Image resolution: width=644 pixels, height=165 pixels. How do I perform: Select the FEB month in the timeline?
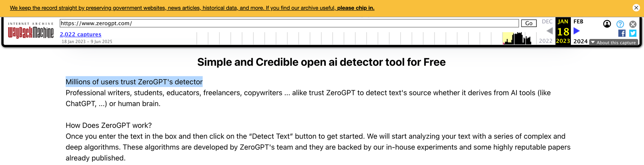click(x=578, y=22)
